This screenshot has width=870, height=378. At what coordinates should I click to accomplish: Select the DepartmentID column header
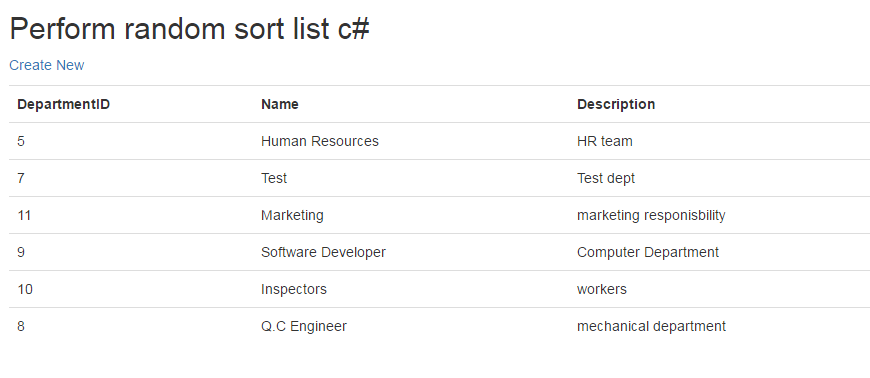[63, 104]
